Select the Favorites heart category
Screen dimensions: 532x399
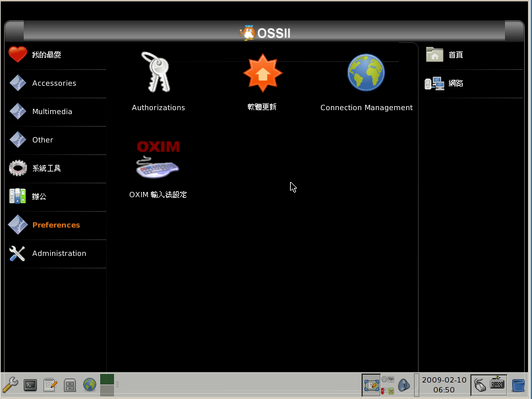46,55
